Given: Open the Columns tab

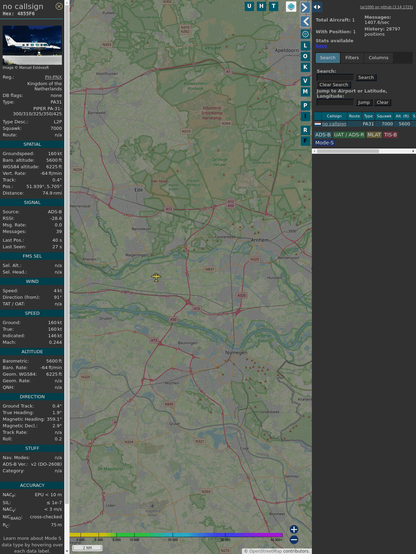Looking at the screenshot, I should tap(378, 58).
